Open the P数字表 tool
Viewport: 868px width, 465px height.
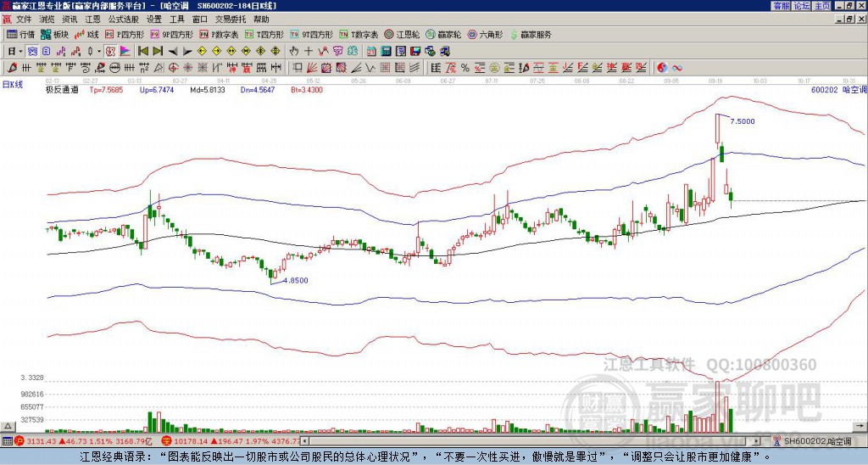(x=219, y=34)
